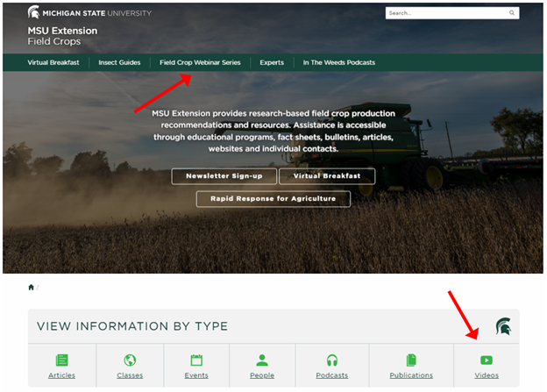Click Rapid Response for Agriculture button
The image size is (547, 392).
coord(273,199)
